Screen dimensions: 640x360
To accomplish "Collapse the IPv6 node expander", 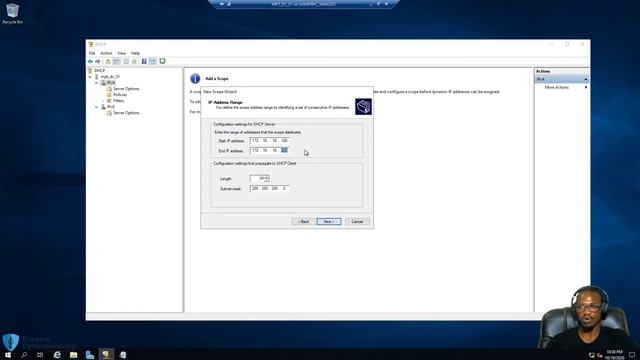I will (x=97, y=107).
